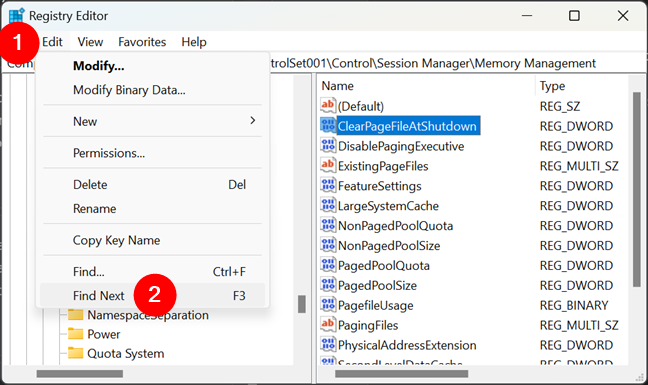This screenshot has width=648, height=385.
Task: Click the DWORD icon beside PagedPoolQuota
Action: pos(328,265)
